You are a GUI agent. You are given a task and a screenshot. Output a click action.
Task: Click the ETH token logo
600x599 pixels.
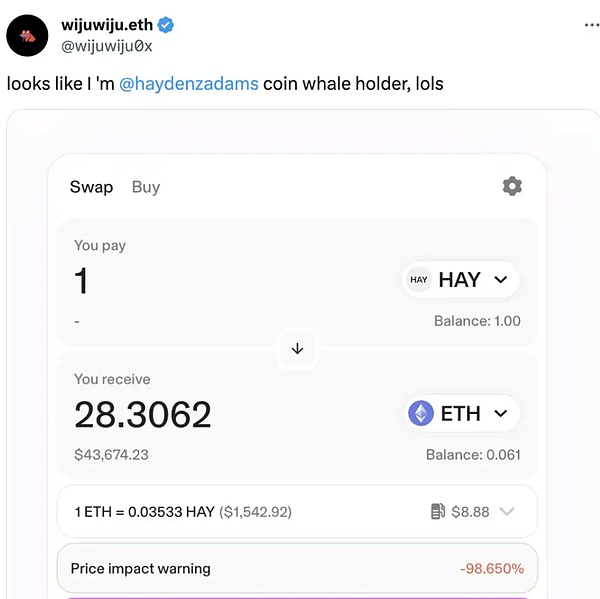click(x=421, y=413)
